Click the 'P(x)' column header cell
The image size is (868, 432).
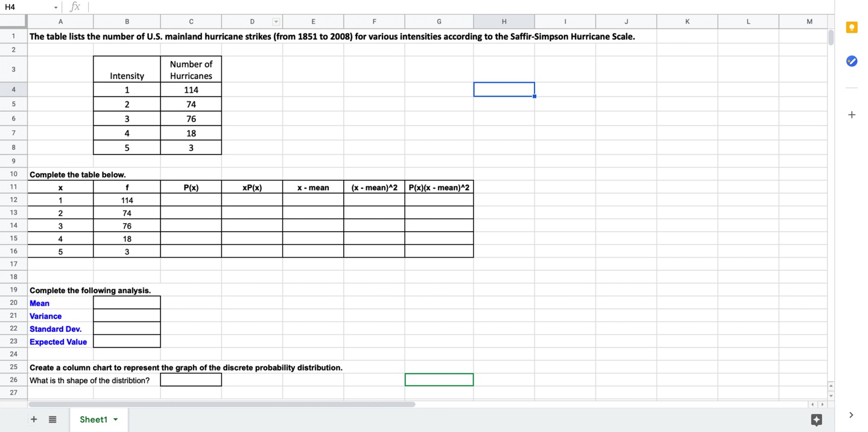pyautogui.click(x=191, y=187)
